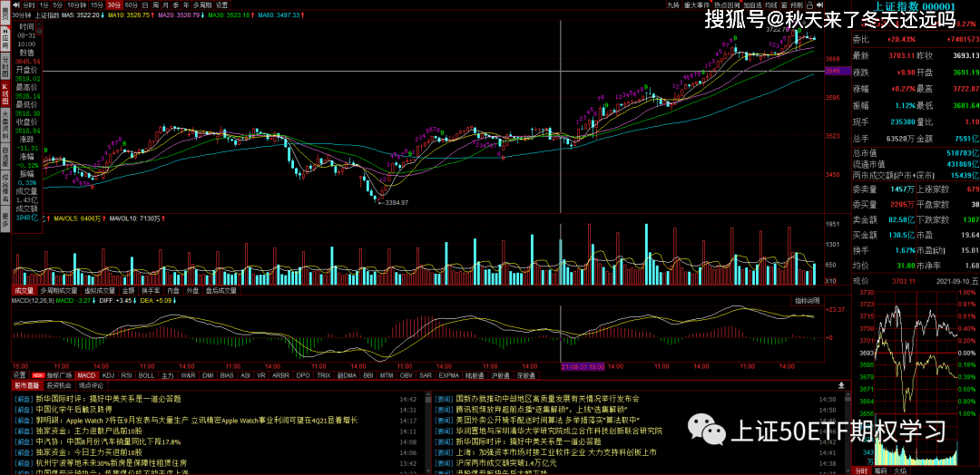Open indicator 设置 at bottom left
The image size is (980, 475).
[x=19, y=374]
